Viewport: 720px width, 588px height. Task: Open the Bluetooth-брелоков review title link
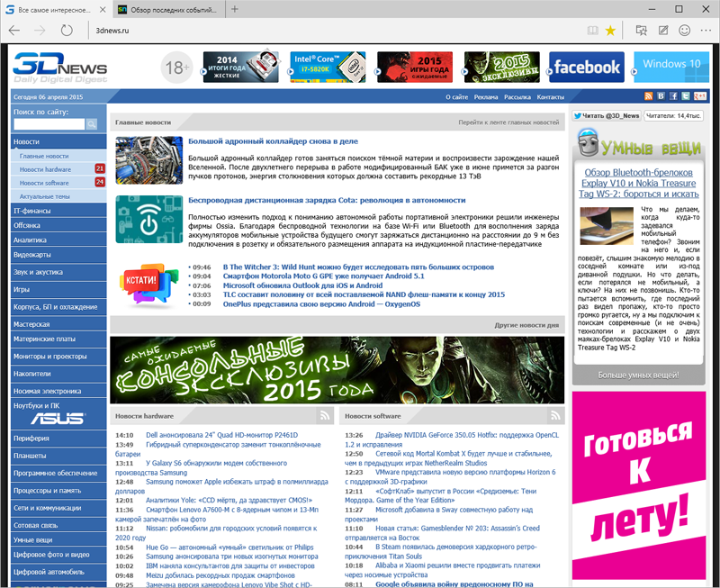tap(638, 184)
